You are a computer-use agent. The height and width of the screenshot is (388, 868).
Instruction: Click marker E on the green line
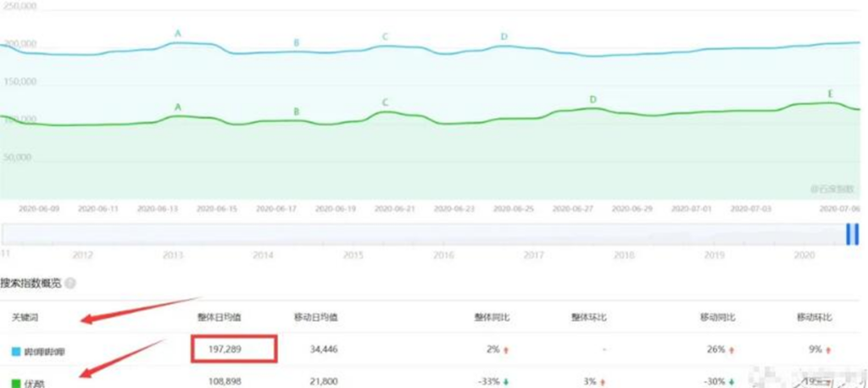(830, 93)
